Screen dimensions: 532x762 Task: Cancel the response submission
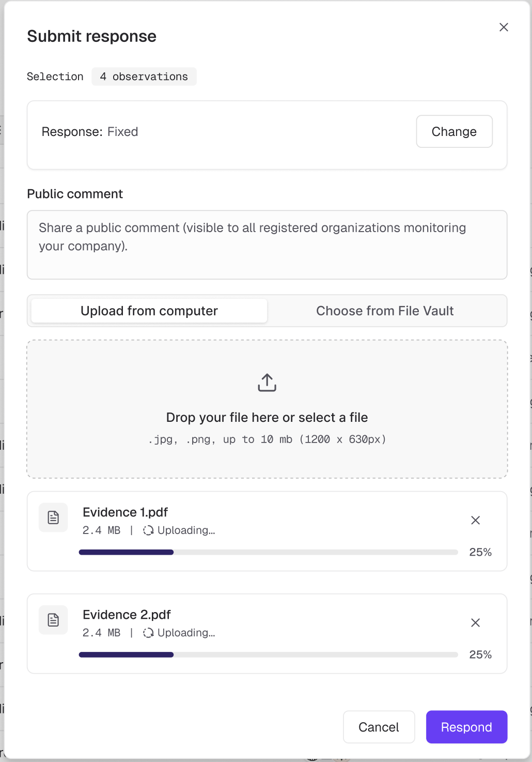click(x=379, y=727)
